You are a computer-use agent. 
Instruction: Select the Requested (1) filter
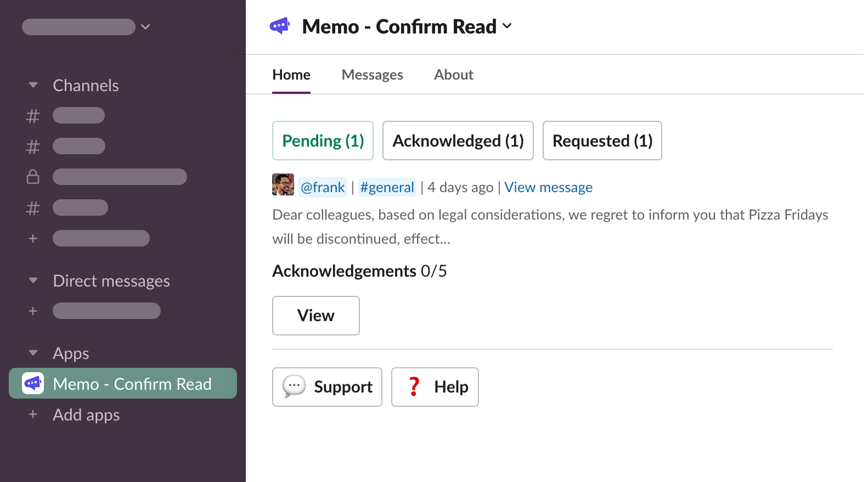coord(602,141)
